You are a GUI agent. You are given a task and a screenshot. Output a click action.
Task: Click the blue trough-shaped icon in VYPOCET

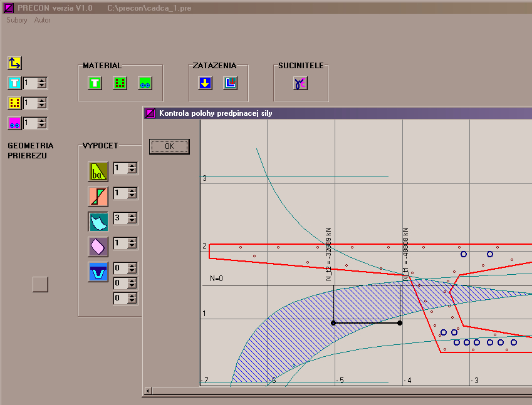(98, 272)
